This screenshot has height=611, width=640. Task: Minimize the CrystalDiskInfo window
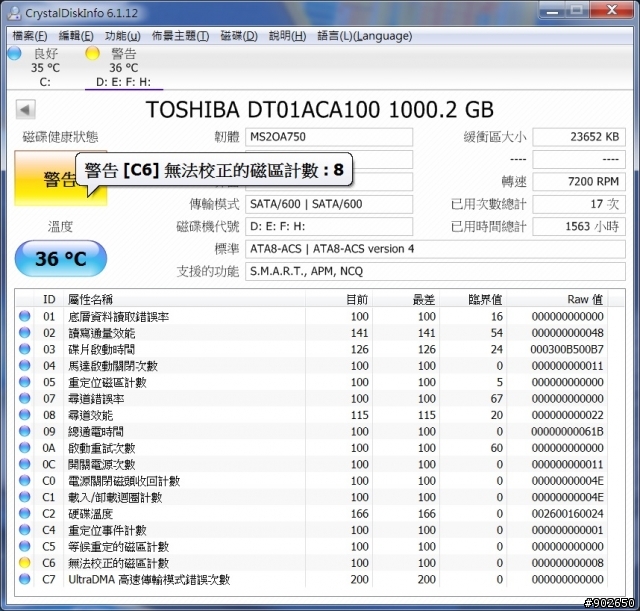[x=552, y=11]
